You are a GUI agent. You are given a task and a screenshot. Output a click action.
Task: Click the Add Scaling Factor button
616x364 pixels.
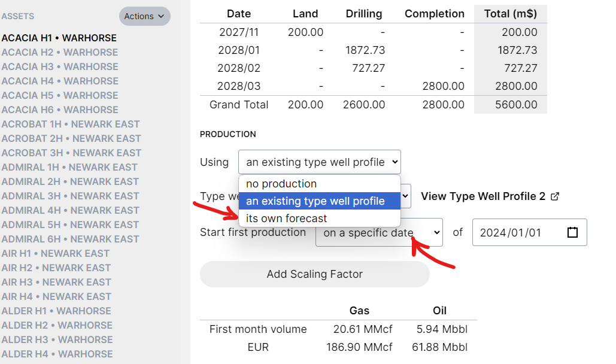tap(314, 274)
